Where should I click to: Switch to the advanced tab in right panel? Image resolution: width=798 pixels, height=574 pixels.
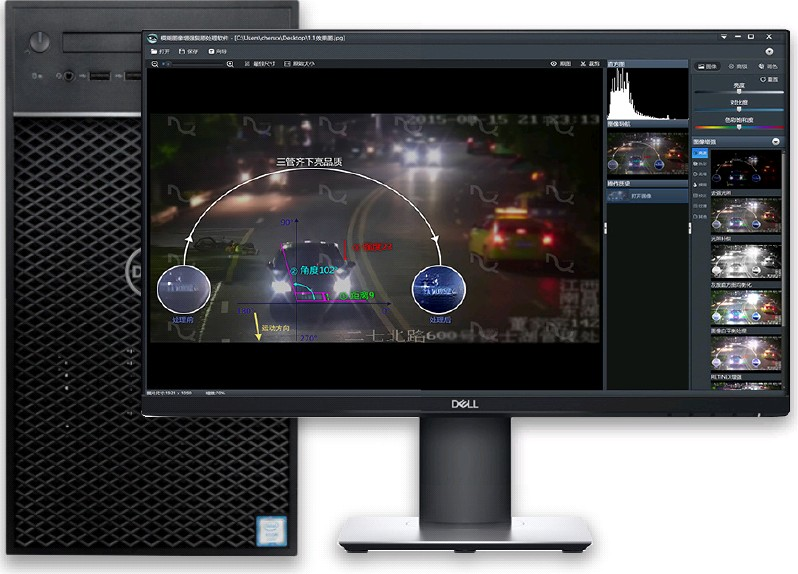pos(738,65)
